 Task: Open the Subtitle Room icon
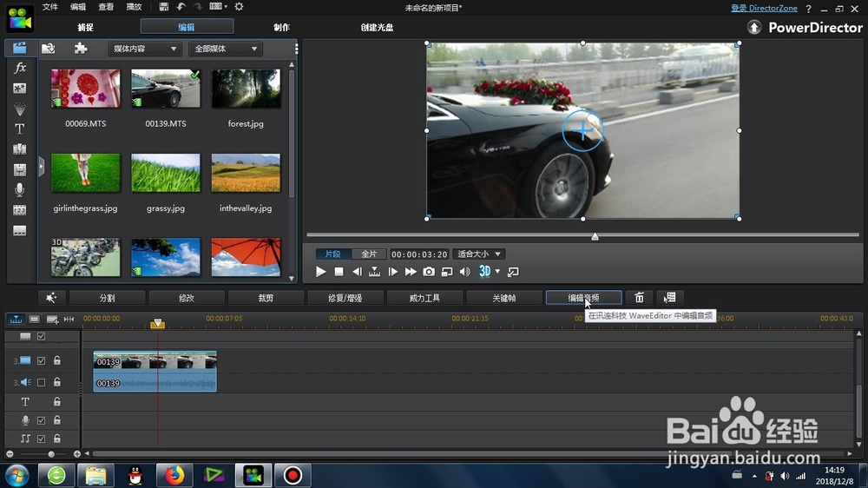tap(19, 230)
